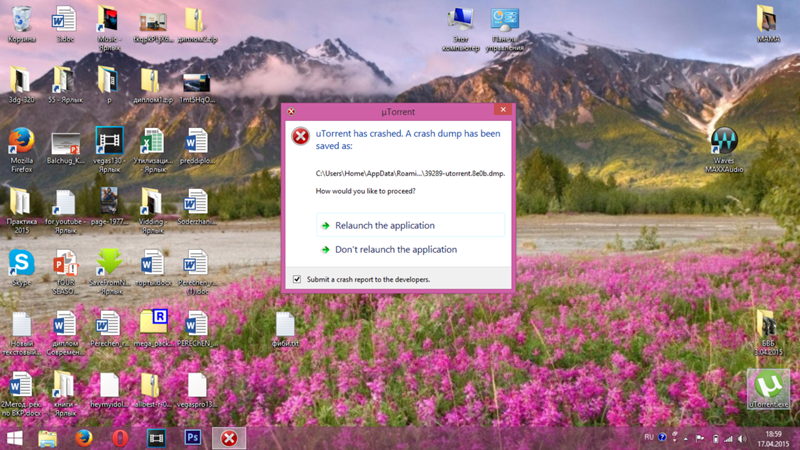Select the диплом2.zip archive icon
This screenshot has width=800, height=450.
pos(197,24)
